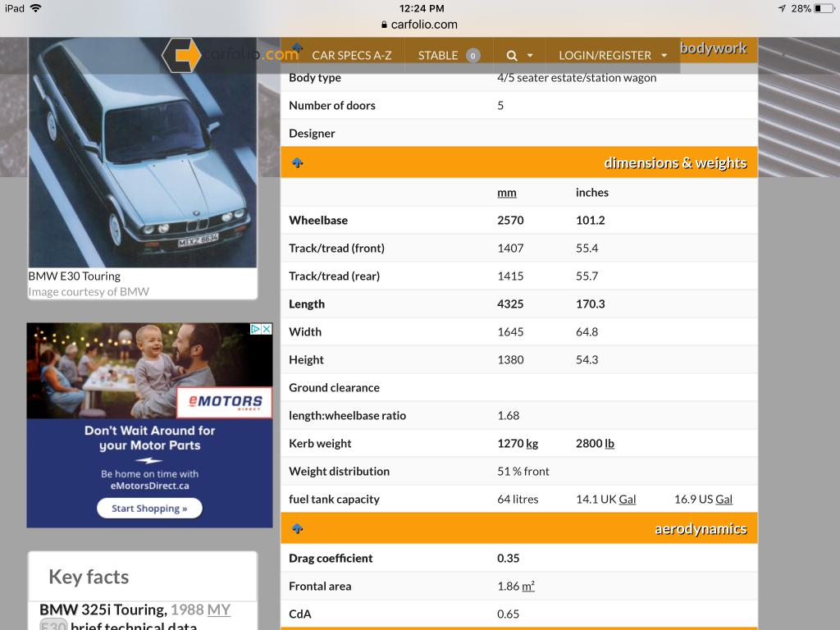The height and width of the screenshot is (630, 840).
Task: Click the mm unit column link
Action: [506, 193]
